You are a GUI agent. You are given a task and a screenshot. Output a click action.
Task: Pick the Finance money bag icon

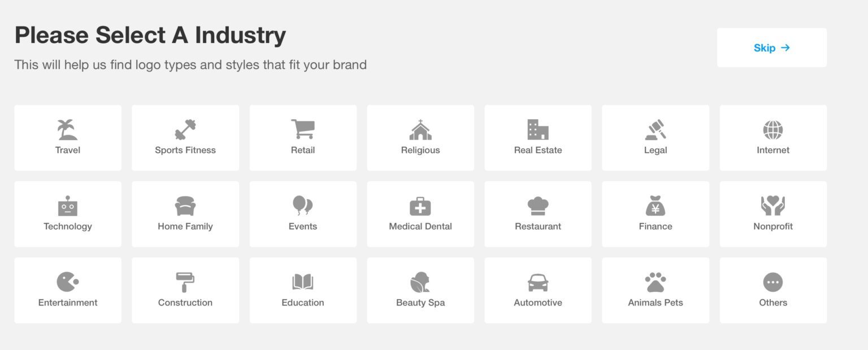pos(656,206)
